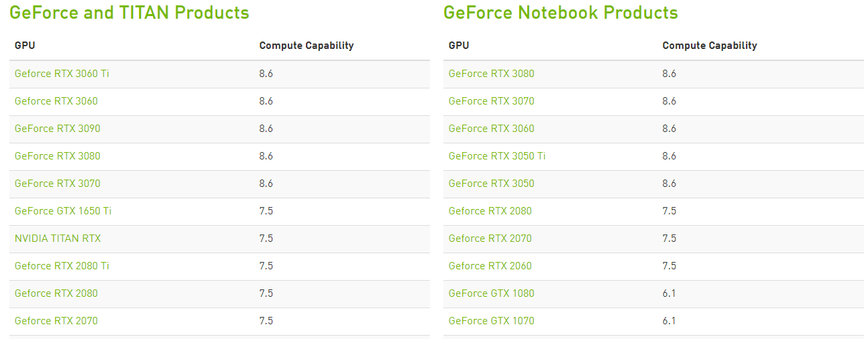
Task: Click GPU column header in GeForce and TITAN table
Action: click(x=25, y=46)
